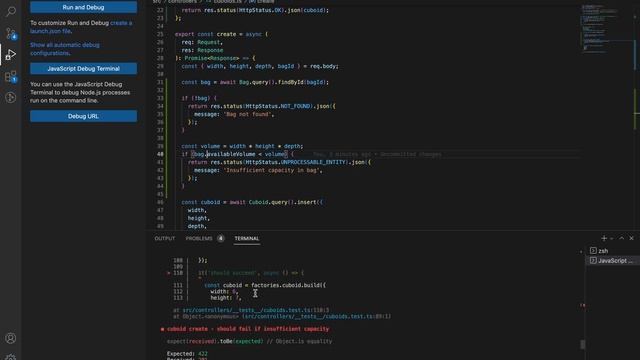Click the NOT_FOUND identifier on line 34

click(296, 106)
